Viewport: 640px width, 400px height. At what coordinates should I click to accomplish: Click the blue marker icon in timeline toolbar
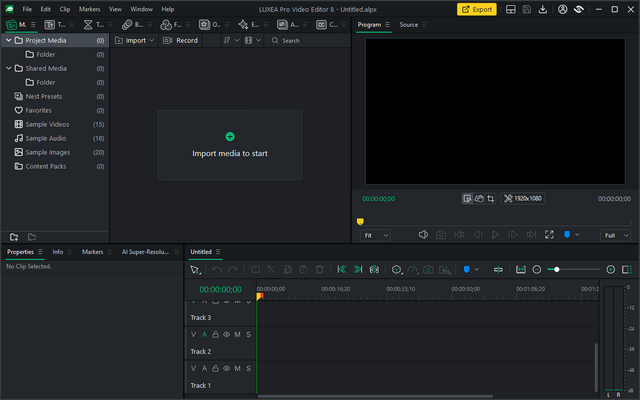(467, 269)
